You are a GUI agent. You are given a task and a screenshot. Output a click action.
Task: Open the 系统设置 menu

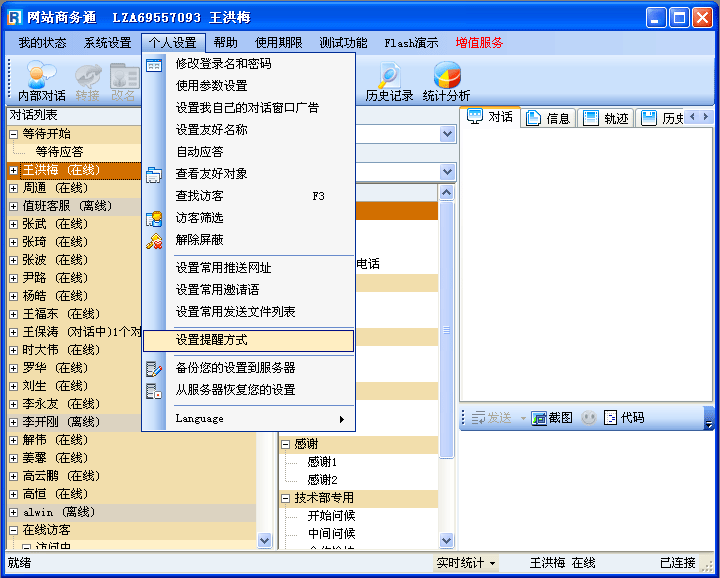[x=107, y=43]
